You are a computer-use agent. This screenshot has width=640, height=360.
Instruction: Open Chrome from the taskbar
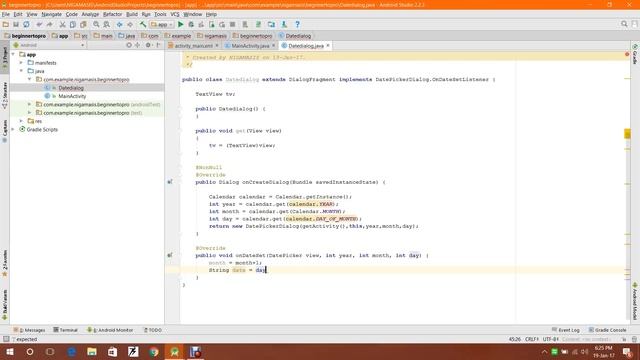click(154, 351)
